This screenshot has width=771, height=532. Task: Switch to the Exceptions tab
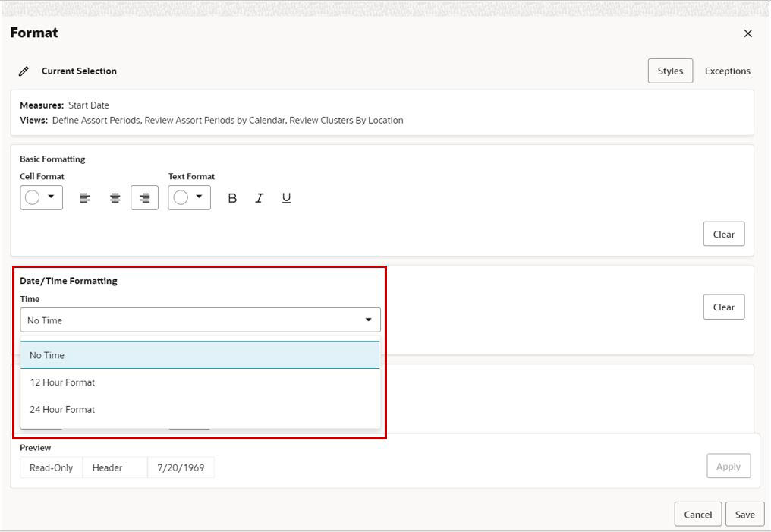click(x=726, y=71)
